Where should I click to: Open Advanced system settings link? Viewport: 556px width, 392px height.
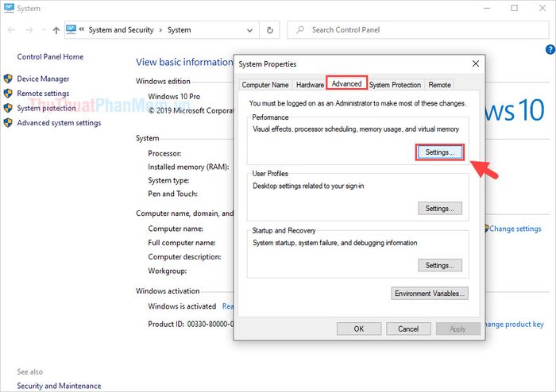click(x=59, y=123)
